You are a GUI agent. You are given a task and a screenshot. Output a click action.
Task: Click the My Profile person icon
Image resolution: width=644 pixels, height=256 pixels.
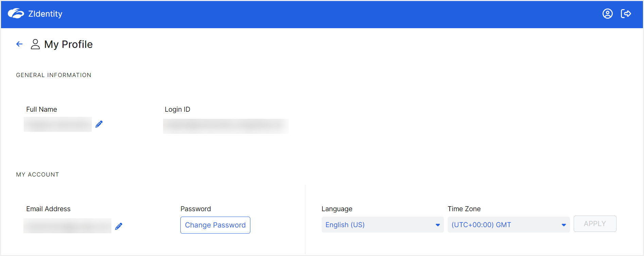pos(35,44)
